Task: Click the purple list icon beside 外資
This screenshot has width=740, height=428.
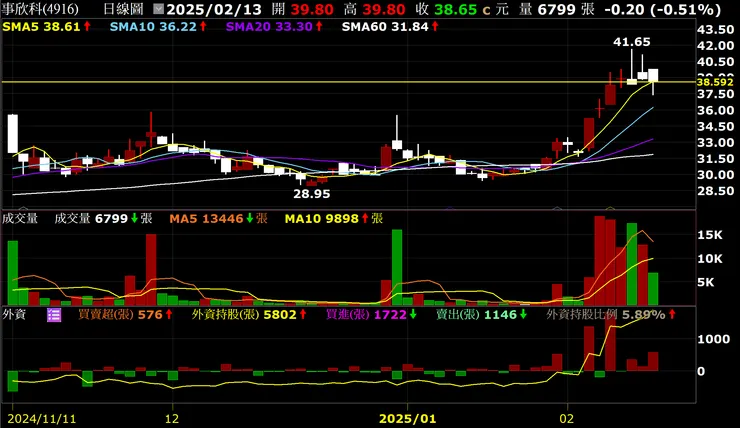Action: click(54, 315)
